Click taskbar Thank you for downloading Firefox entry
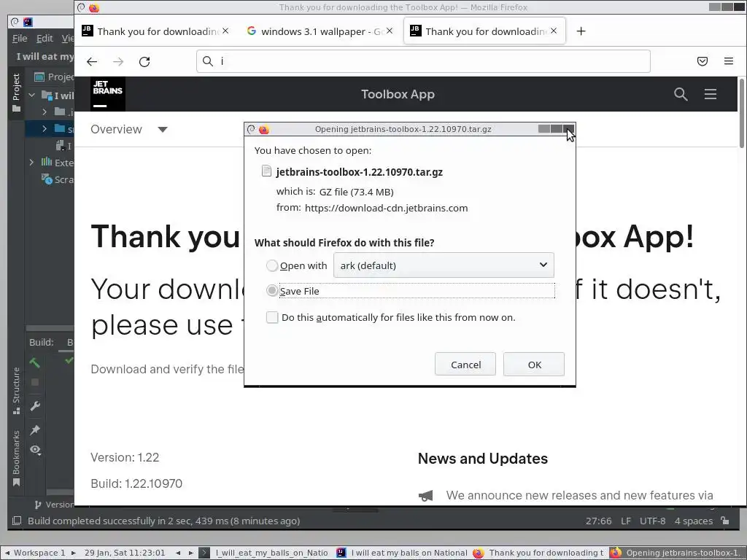 coord(538,553)
